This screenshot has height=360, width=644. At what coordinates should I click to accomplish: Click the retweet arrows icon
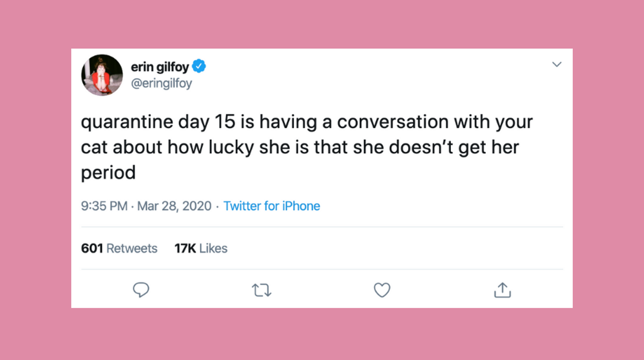pyautogui.click(x=262, y=290)
